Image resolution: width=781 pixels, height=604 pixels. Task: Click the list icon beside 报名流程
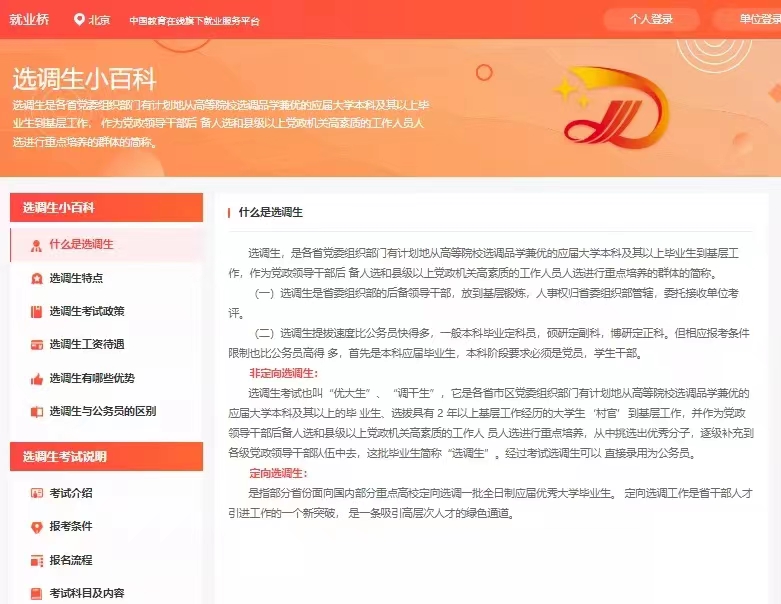pyautogui.click(x=36, y=560)
